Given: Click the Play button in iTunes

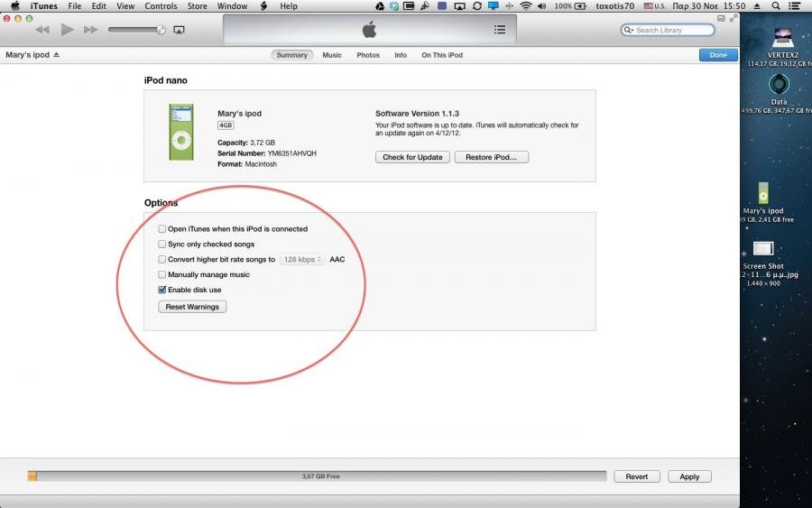Looking at the screenshot, I should [x=67, y=30].
